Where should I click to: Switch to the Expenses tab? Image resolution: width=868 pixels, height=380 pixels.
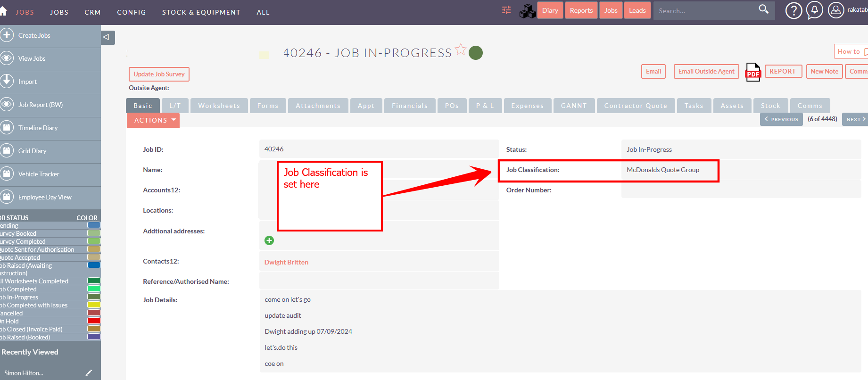pos(528,106)
